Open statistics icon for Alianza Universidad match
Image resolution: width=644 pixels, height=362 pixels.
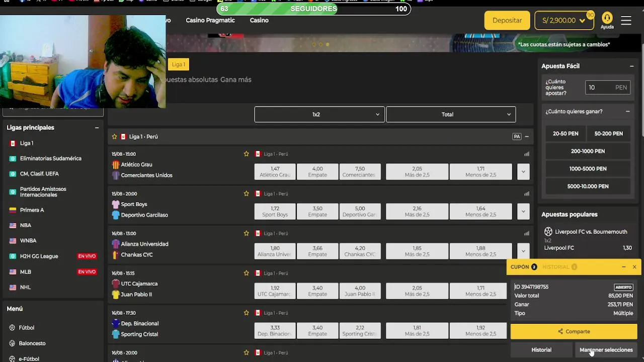(527, 233)
